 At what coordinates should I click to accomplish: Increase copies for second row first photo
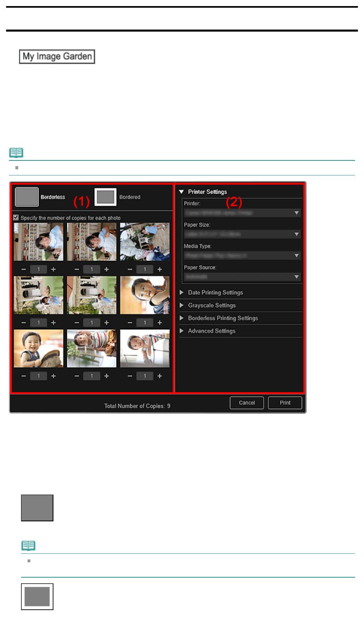(x=53, y=323)
